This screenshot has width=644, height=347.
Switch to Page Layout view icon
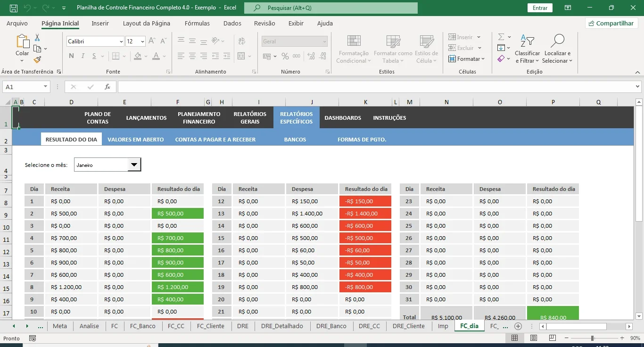coord(533,338)
